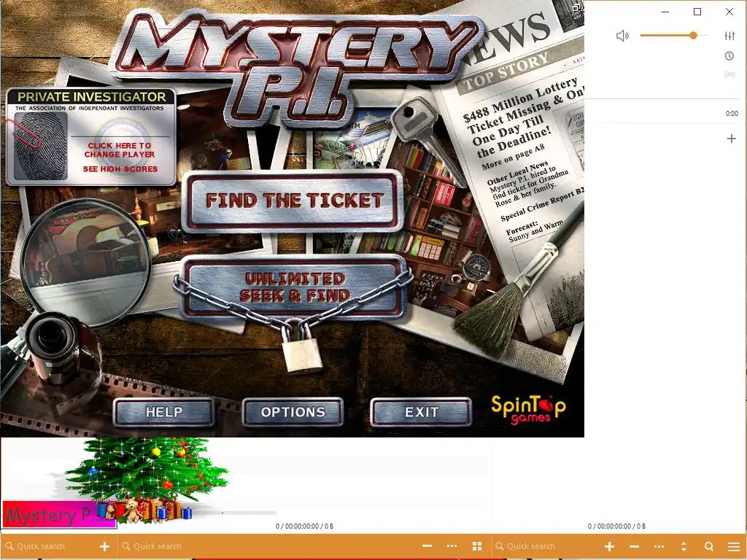747x560 pixels.
Task: Click the 0:00 duration text
Action: 732,113
